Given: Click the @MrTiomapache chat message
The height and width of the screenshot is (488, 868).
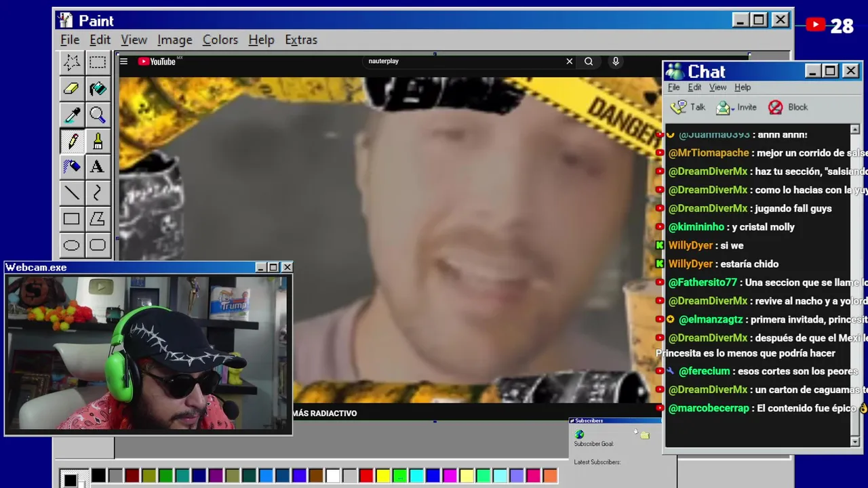Looking at the screenshot, I should [x=762, y=153].
